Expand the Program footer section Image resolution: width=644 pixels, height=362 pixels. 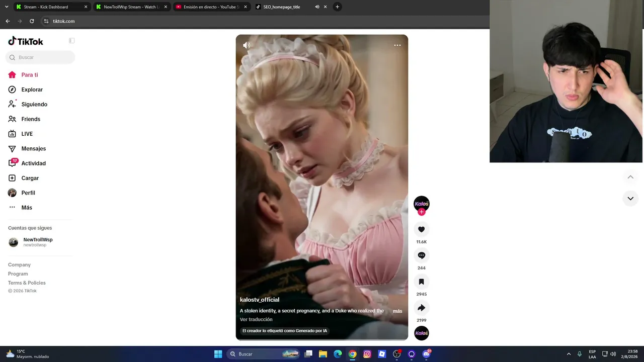[18, 274]
